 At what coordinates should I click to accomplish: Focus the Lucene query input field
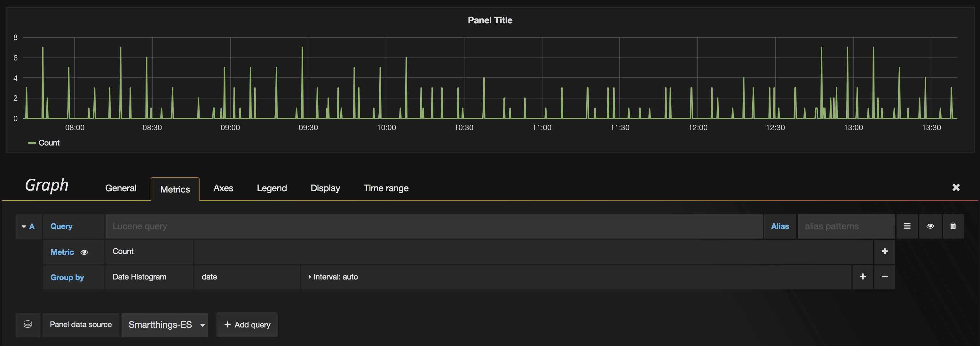point(434,226)
